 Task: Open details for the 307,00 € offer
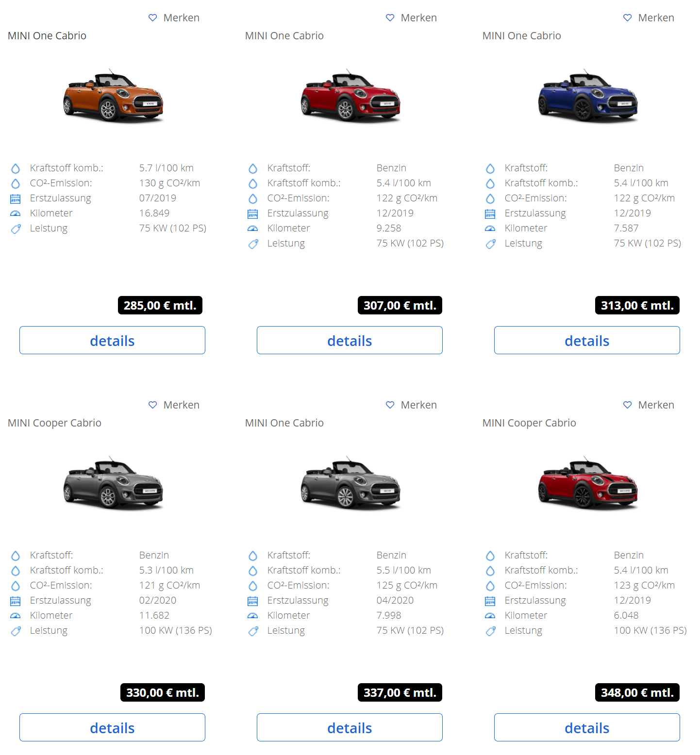point(350,340)
